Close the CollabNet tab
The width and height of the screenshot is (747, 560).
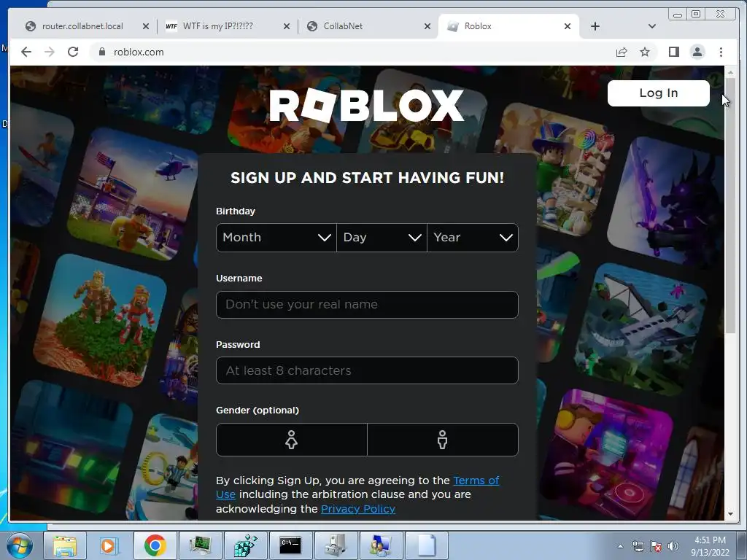[427, 26]
